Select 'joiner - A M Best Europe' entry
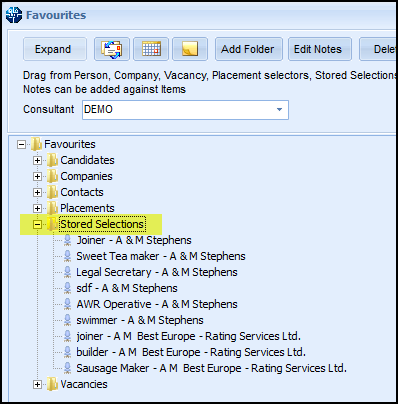The height and width of the screenshot is (404, 398). 189,336
